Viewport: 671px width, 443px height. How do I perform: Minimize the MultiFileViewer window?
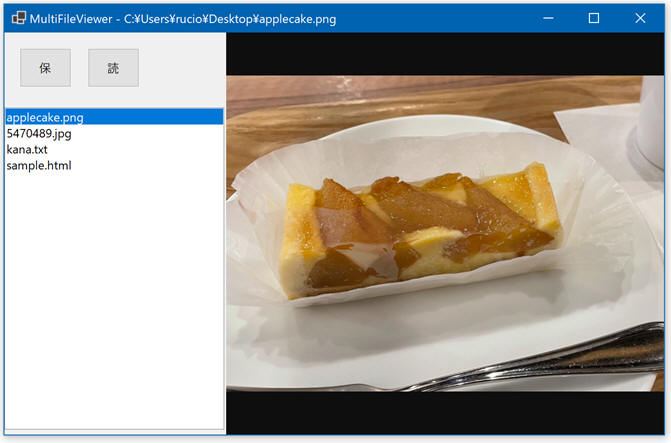(x=548, y=18)
